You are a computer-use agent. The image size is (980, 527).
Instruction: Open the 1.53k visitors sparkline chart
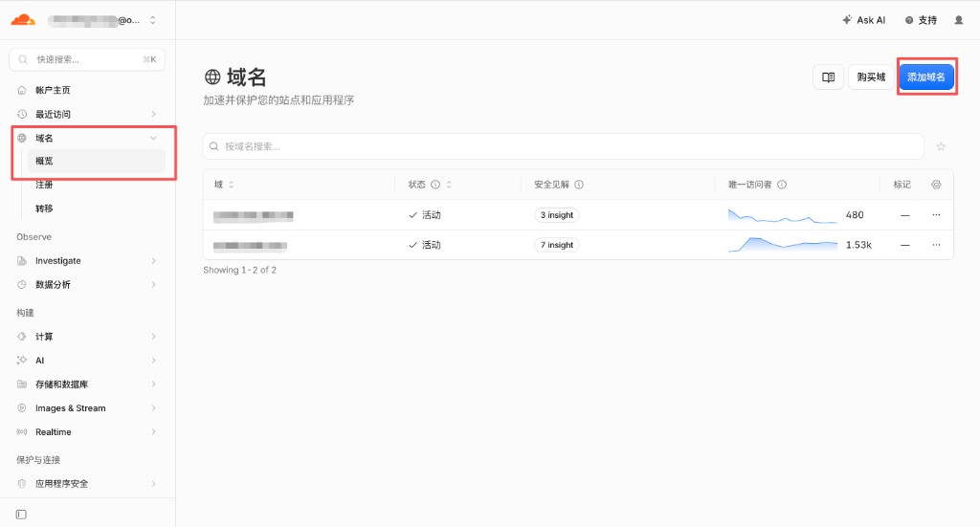(x=783, y=245)
